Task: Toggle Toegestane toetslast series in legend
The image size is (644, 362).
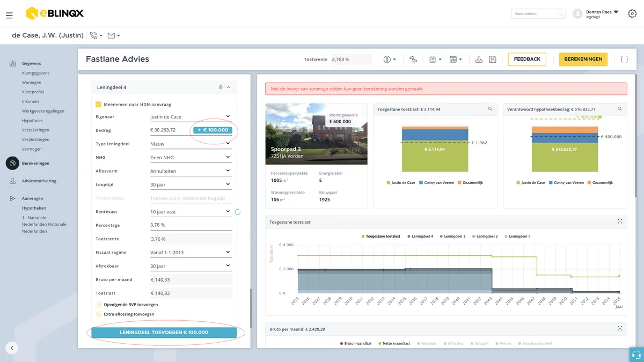Action: point(380,237)
